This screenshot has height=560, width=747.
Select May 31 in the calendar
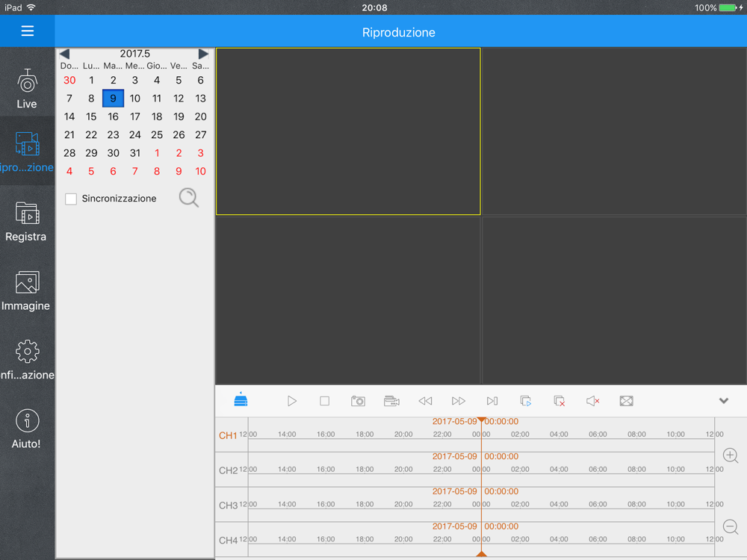(134, 153)
